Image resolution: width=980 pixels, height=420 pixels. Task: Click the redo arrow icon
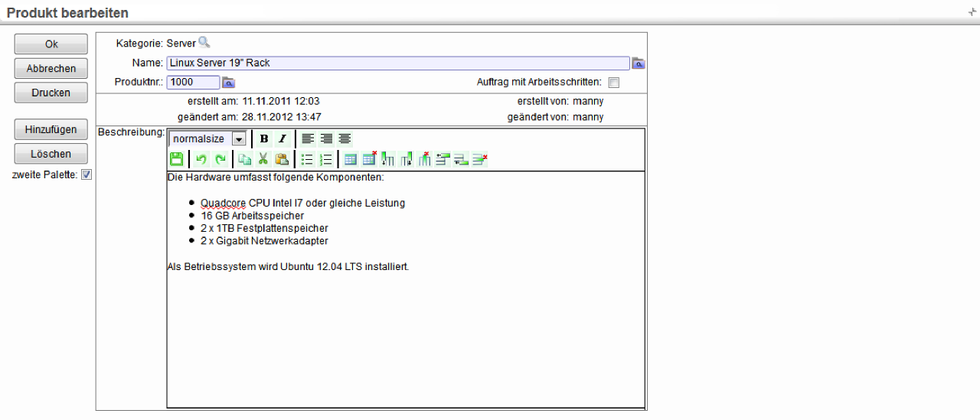(x=220, y=159)
